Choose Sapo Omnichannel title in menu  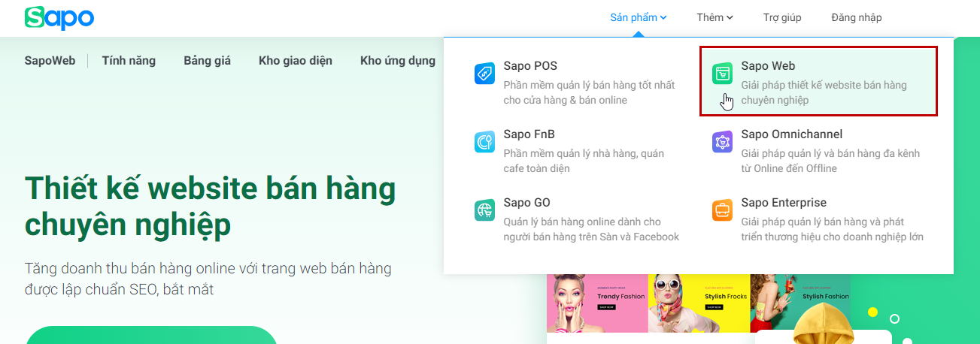[791, 134]
